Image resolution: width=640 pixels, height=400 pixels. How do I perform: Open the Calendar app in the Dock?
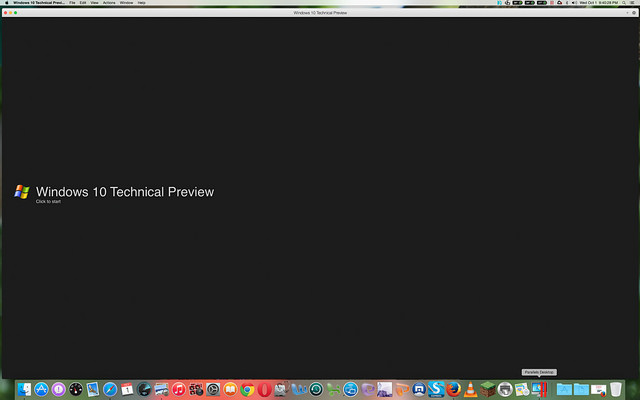[127, 389]
